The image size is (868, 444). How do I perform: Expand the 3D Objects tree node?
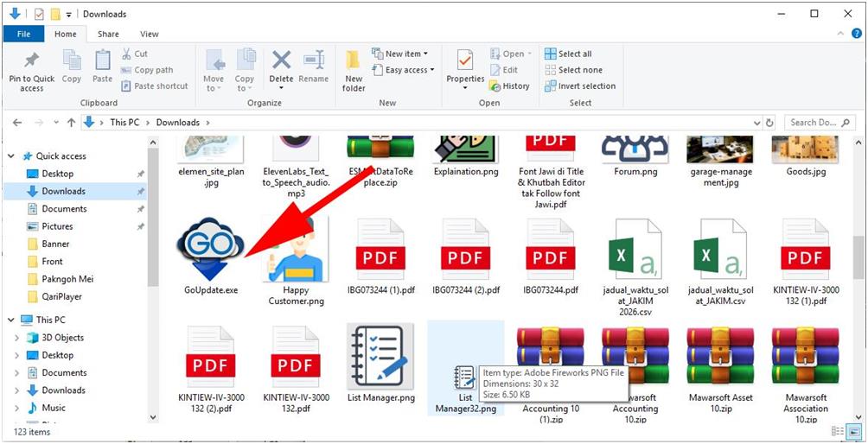pyautogui.click(x=16, y=338)
